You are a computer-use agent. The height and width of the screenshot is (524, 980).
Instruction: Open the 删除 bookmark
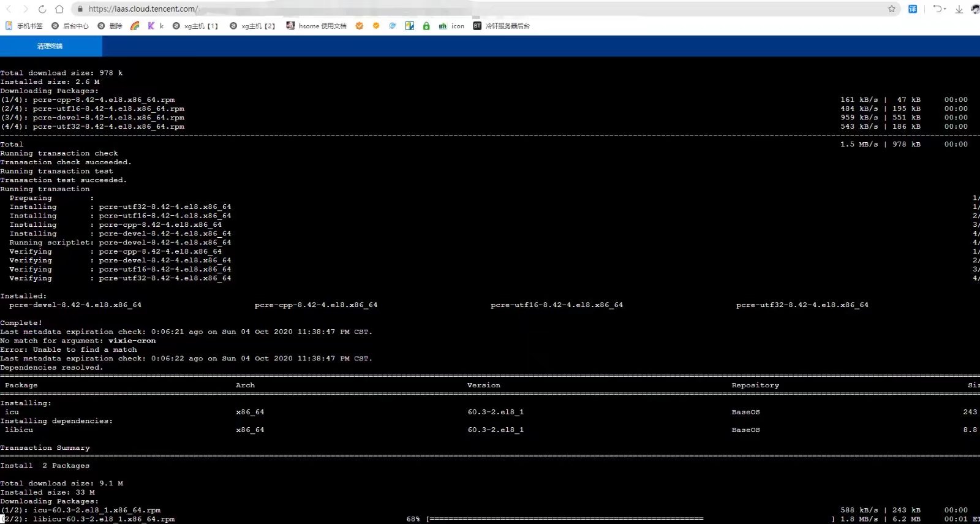(110, 26)
